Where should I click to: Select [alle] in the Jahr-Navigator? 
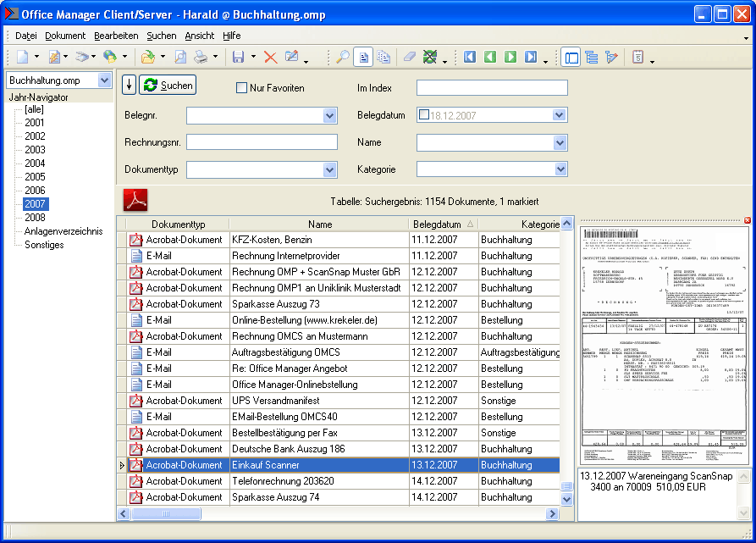tap(34, 109)
